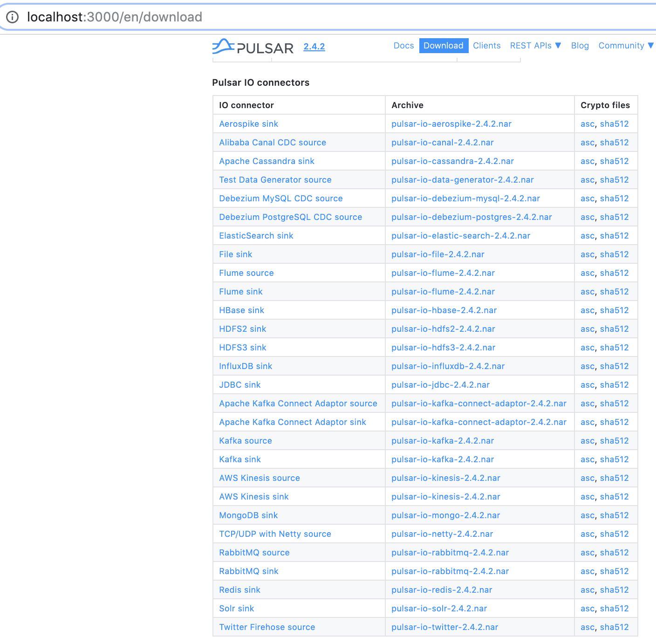This screenshot has height=644, width=656.
Task: Open AWS Kinesis sink link
Action: click(254, 497)
